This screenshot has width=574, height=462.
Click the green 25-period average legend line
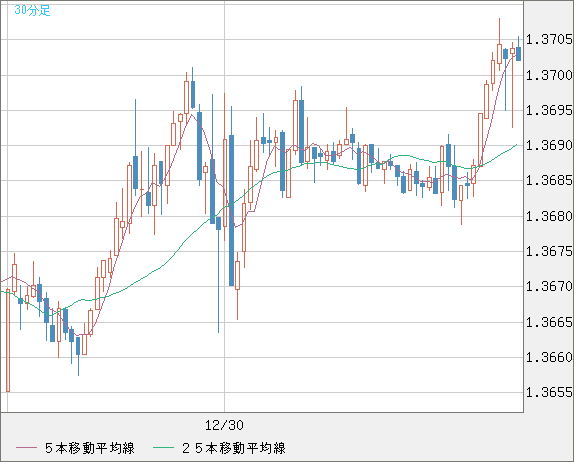point(163,448)
